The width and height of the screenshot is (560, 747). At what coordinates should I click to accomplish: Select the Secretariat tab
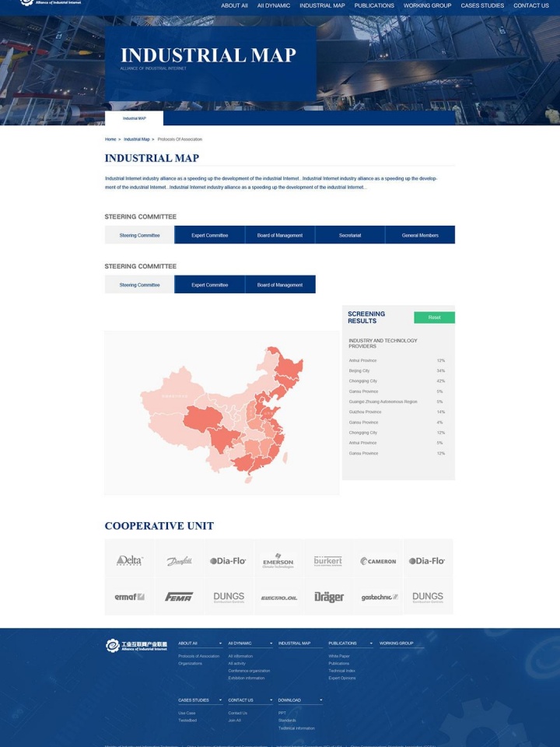[x=349, y=235]
